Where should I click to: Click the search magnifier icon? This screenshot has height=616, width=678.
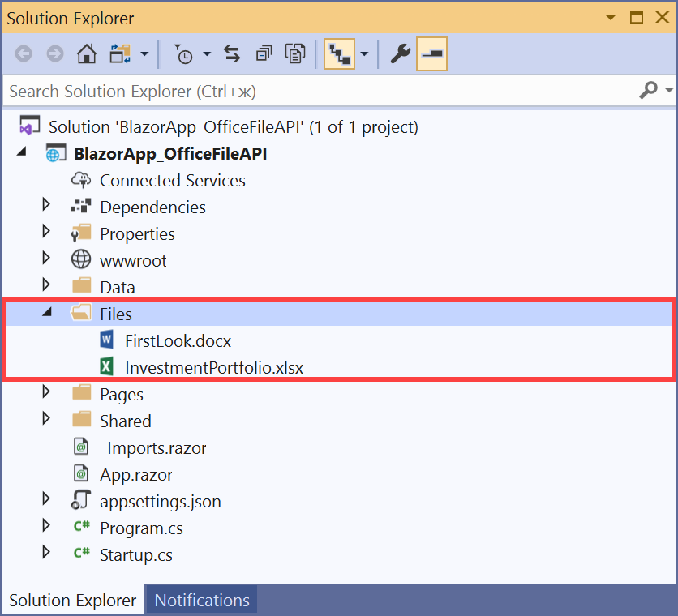tap(648, 90)
